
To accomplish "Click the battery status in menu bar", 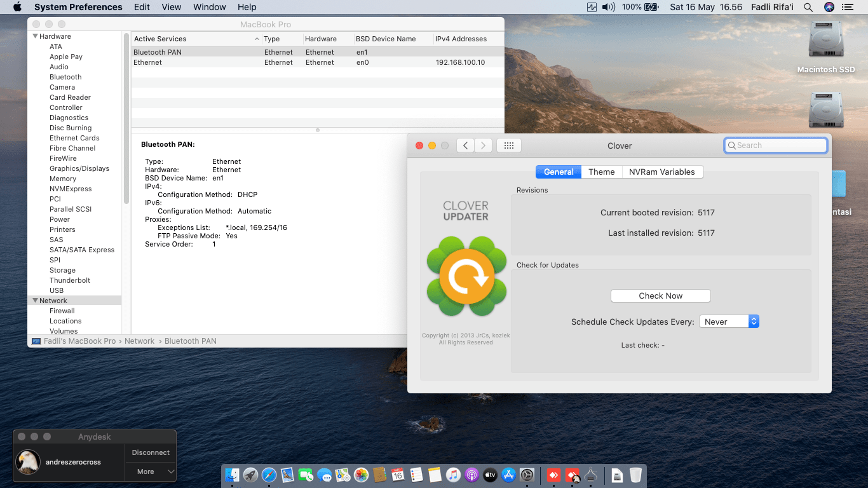I will click(x=641, y=7).
